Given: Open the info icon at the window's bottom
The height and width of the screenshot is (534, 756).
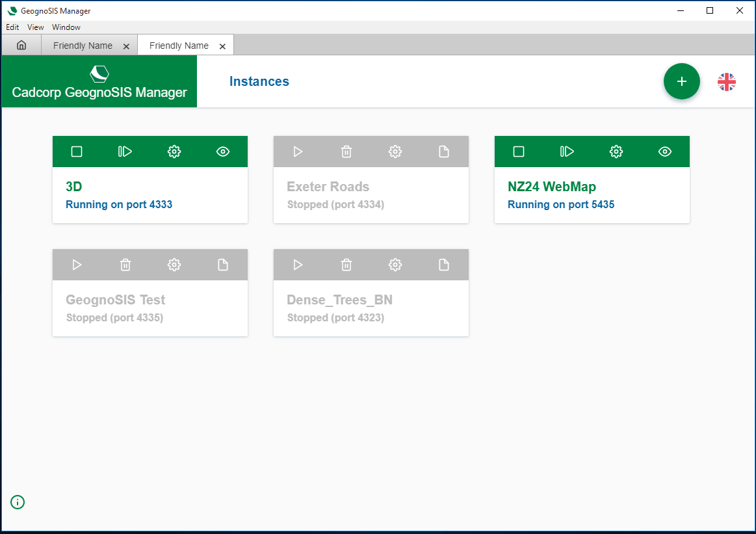Looking at the screenshot, I should pyautogui.click(x=18, y=502).
